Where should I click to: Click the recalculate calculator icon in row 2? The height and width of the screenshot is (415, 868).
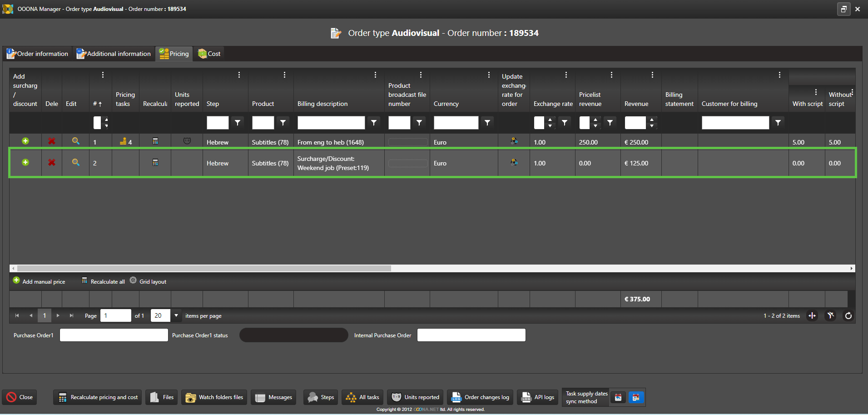click(x=155, y=163)
